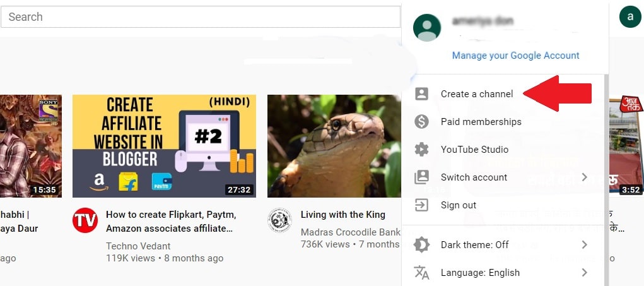Open the Madras Crocodile Bank channel avatar
Image resolution: width=644 pixels, height=286 pixels.
pos(279,220)
